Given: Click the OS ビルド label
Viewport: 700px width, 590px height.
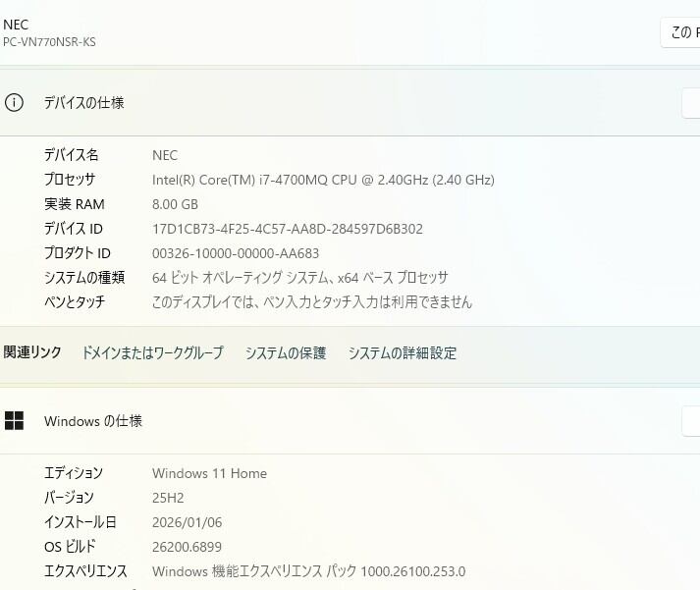Looking at the screenshot, I should pyautogui.click(x=70, y=546).
